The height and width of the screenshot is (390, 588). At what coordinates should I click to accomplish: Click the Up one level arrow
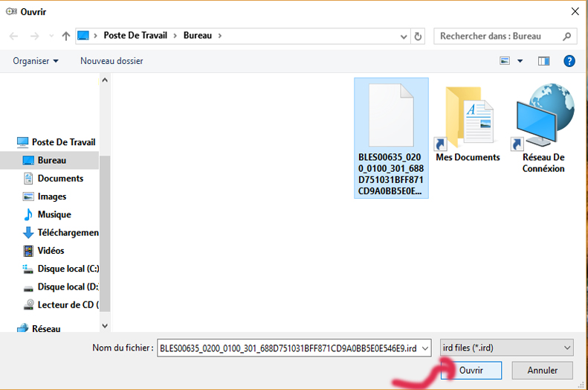(66, 36)
